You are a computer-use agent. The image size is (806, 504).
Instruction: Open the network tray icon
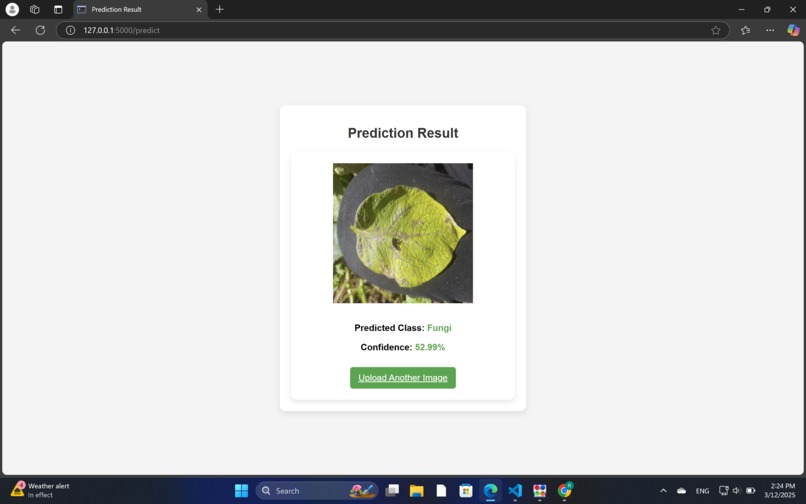pyautogui.click(x=723, y=491)
